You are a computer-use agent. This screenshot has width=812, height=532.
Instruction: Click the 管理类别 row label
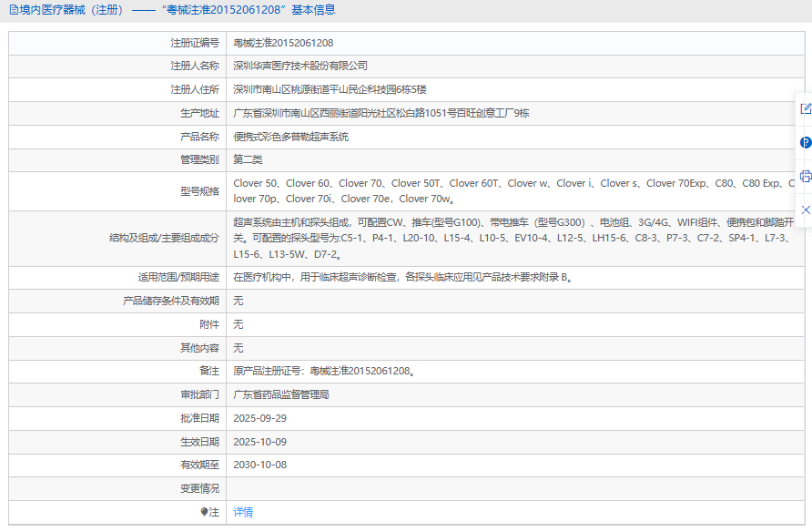pyautogui.click(x=200, y=159)
